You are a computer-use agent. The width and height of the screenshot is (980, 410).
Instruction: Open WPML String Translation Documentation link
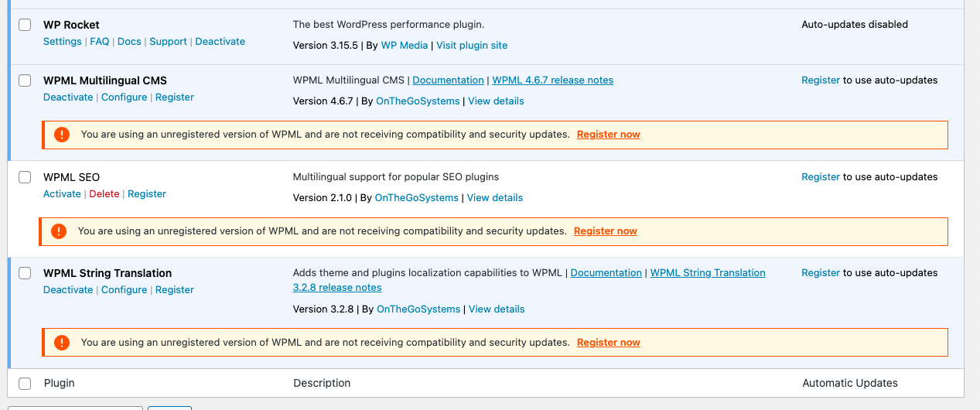click(606, 273)
